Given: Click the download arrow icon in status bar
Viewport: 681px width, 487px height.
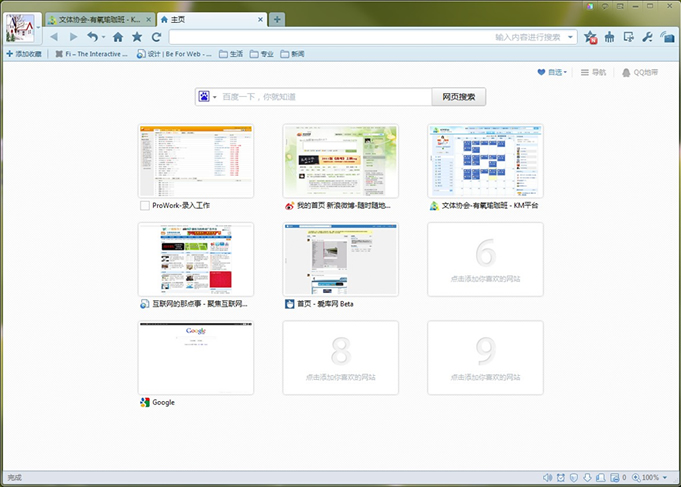Looking at the screenshot, I should [x=588, y=477].
